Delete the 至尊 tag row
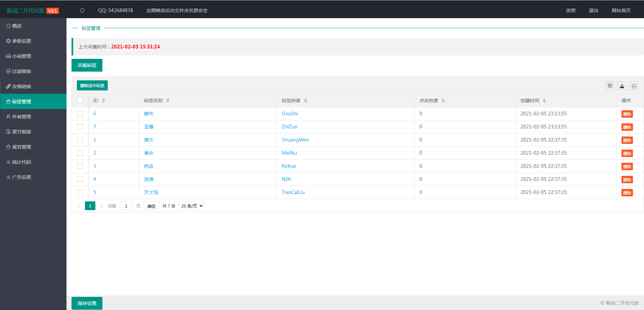Screen dimensions: 644x310 pos(627,127)
